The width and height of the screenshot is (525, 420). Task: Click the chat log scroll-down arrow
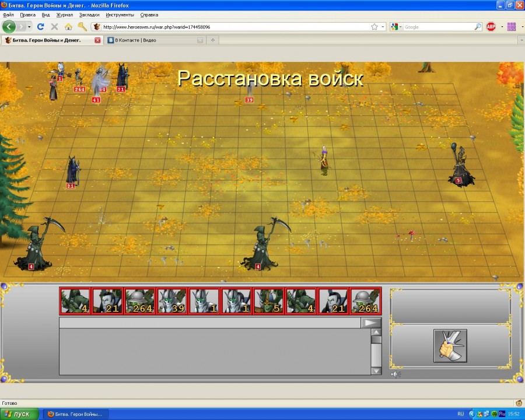click(x=376, y=371)
